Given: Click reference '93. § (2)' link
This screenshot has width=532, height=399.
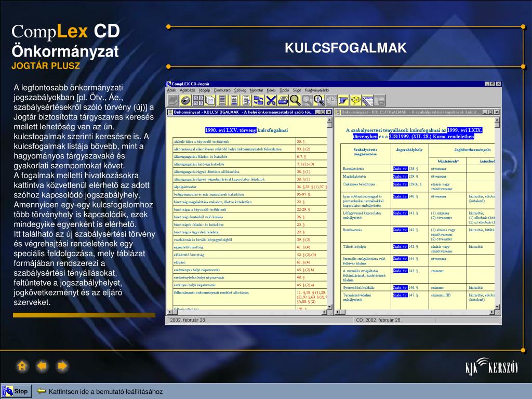Looking at the screenshot, I should point(303,149).
